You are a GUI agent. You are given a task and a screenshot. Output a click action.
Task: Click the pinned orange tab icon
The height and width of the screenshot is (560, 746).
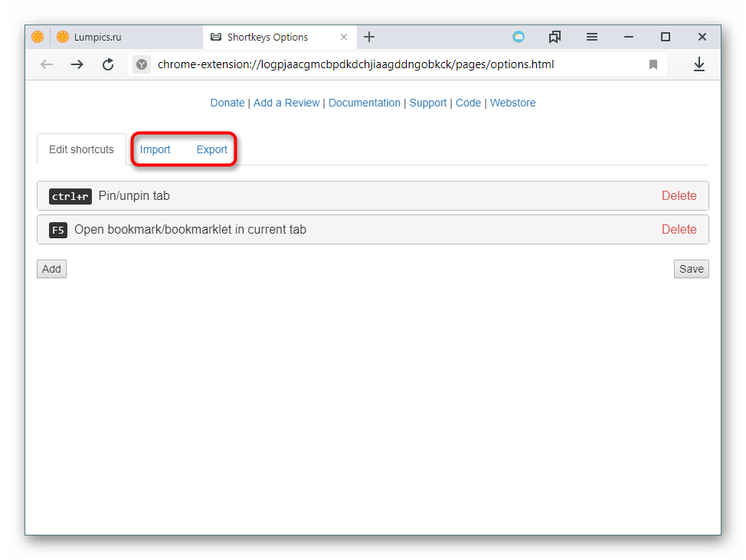(x=38, y=37)
